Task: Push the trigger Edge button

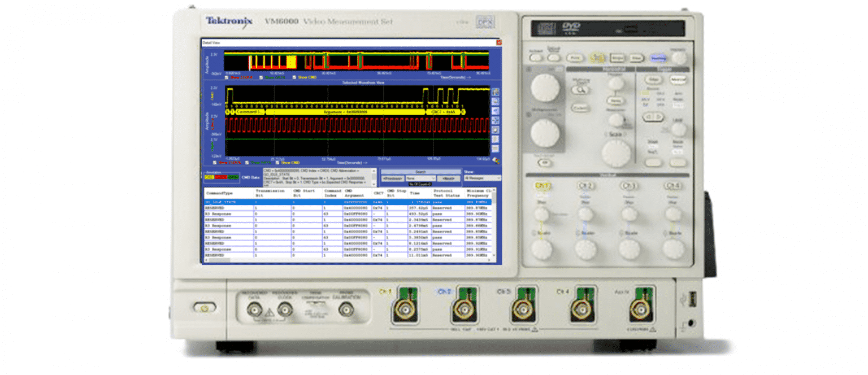Action: [654, 80]
